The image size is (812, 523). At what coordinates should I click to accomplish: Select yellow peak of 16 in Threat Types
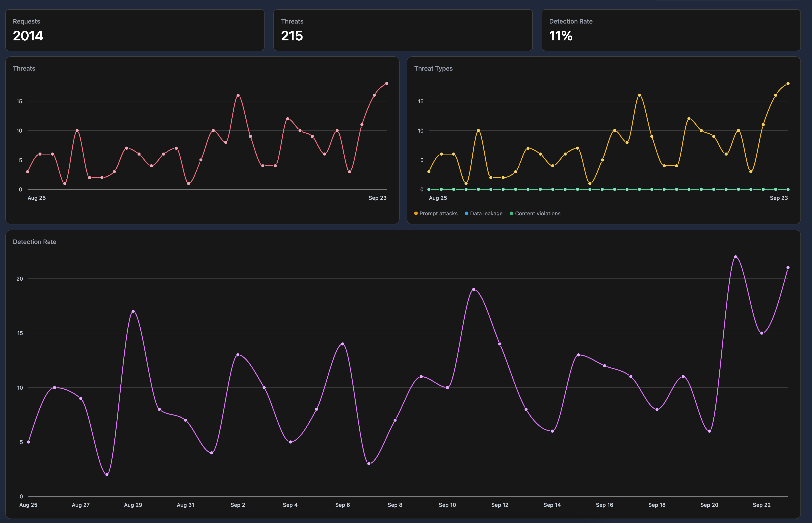pyautogui.click(x=639, y=95)
